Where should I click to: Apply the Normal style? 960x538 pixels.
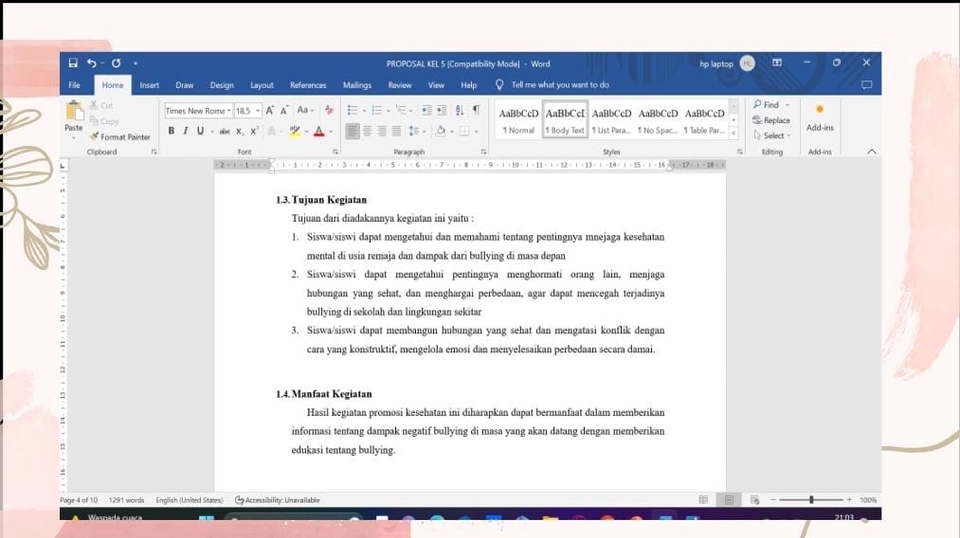(x=518, y=120)
